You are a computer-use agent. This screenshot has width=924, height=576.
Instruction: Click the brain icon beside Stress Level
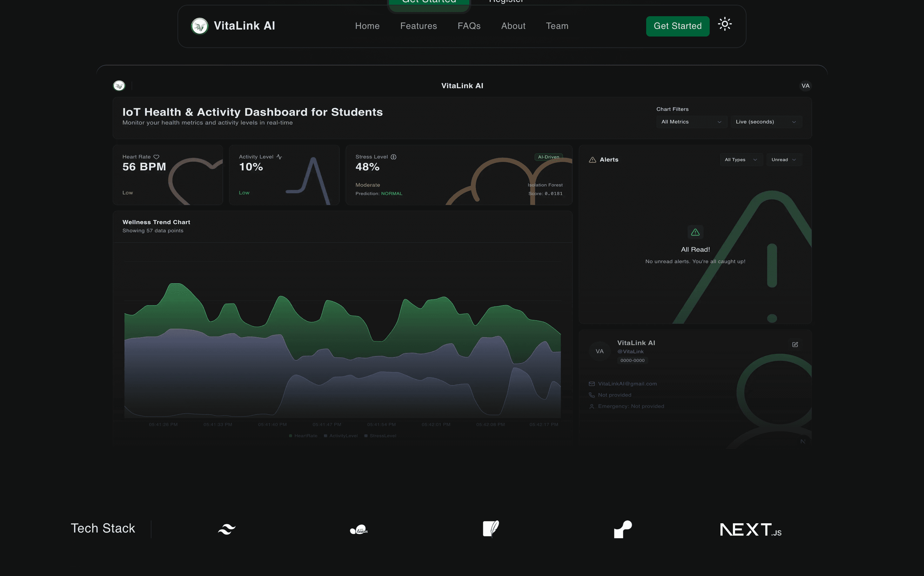click(393, 157)
